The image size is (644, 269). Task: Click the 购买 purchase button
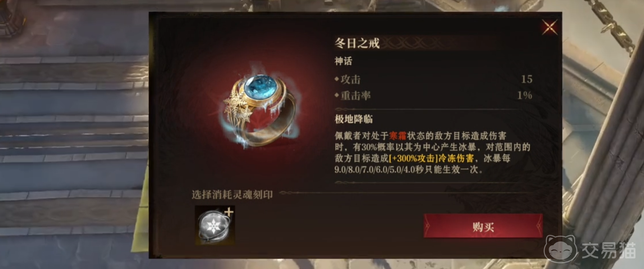tap(483, 226)
